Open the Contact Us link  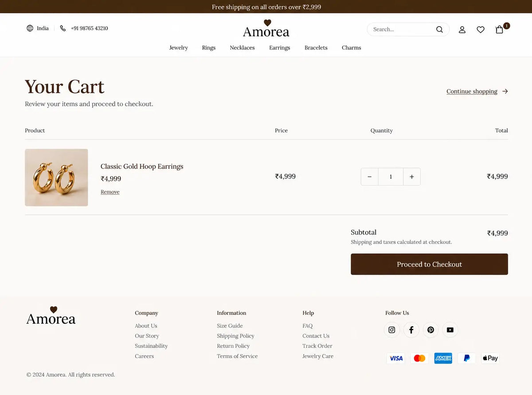pos(316,336)
